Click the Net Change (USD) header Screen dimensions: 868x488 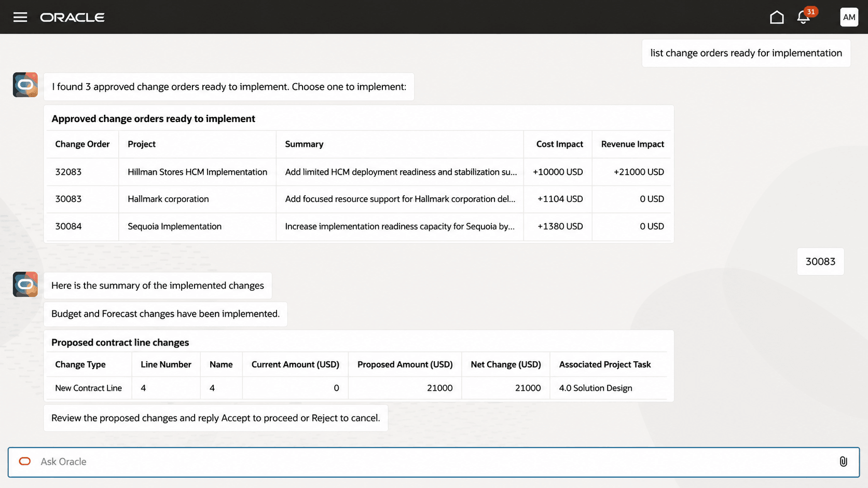(x=506, y=364)
